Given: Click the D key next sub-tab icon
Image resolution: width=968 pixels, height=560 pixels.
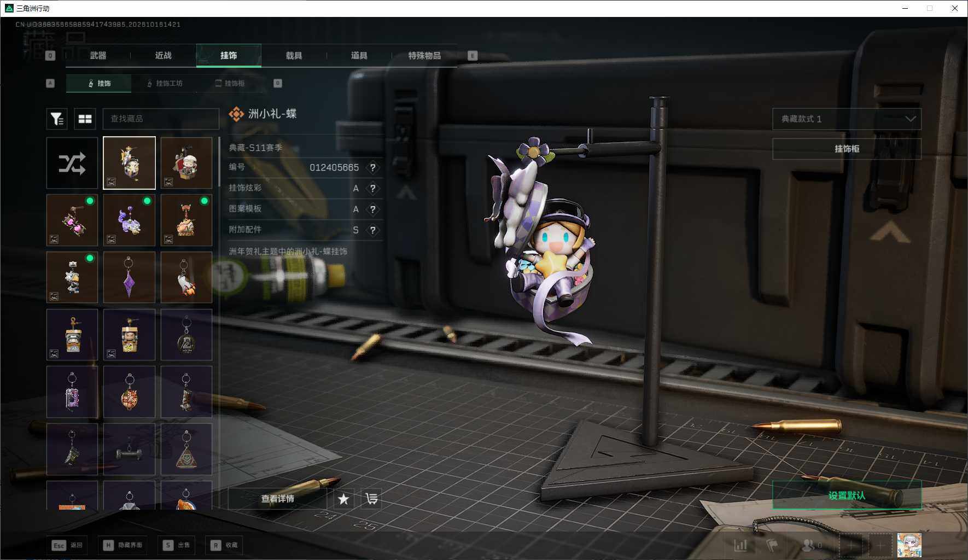Looking at the screenshot, I should [278, 83].
